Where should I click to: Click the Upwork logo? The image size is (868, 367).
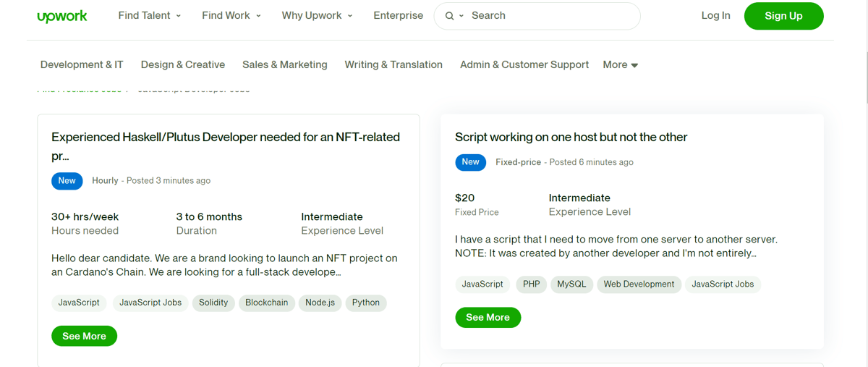coord(62,16)
